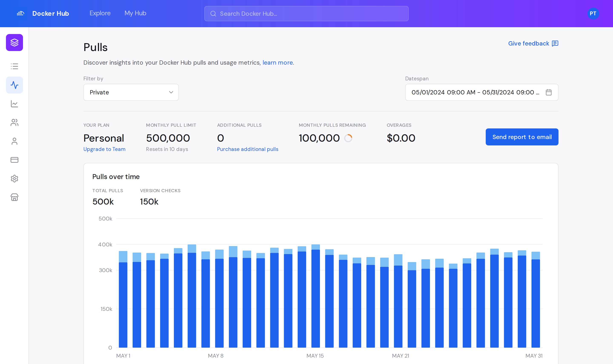Click the 300k y-axis label
The image size is (613, 364).
tap(105, 270)
